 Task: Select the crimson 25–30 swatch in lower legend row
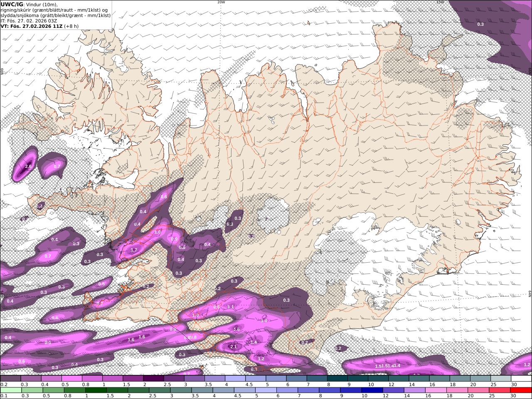(500, 390)
